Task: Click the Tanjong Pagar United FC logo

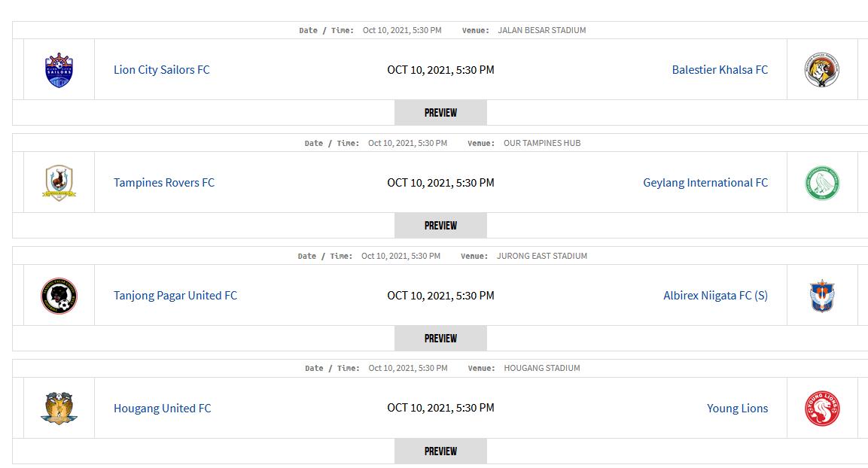Action: 59,296
